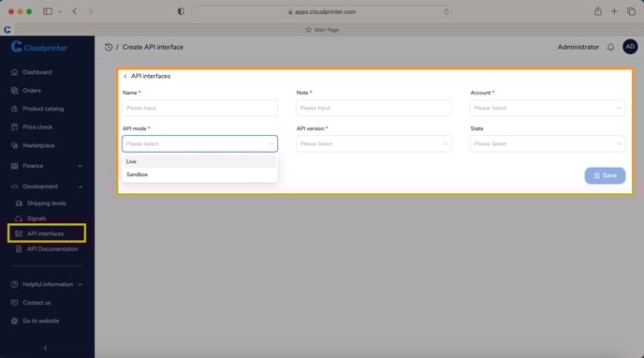Open a new Safari tab with plus
644x358 pixels.
point(614,11)
